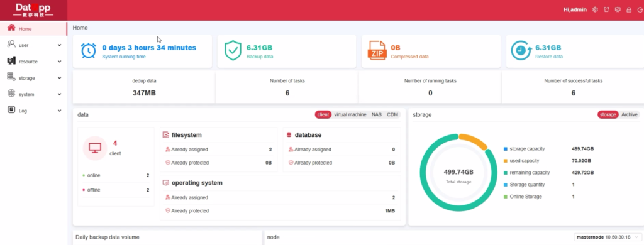Image resolution: width=644 pixels, height=245 pixels.
Task: Click the Number of tasks card
Action: coord(287,87)
